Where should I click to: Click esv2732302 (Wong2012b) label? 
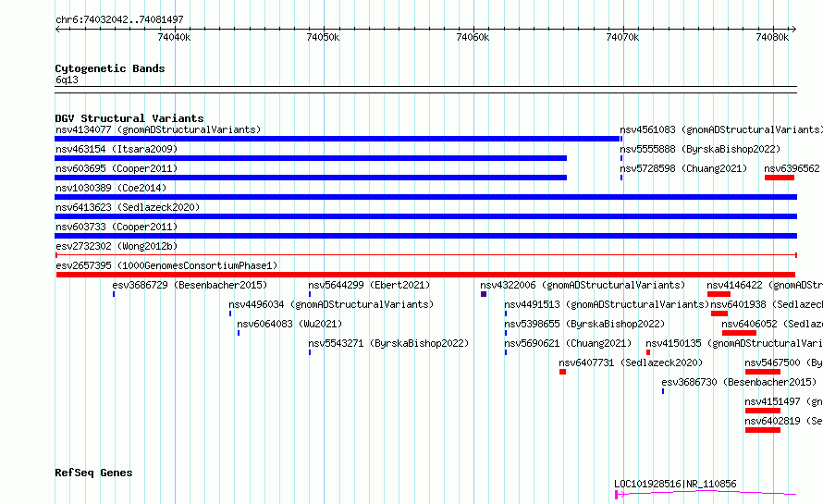tap(117, 246)
